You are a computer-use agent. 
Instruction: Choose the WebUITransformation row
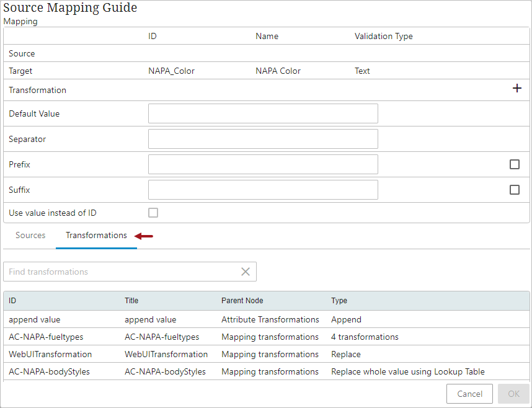point(50,355)
